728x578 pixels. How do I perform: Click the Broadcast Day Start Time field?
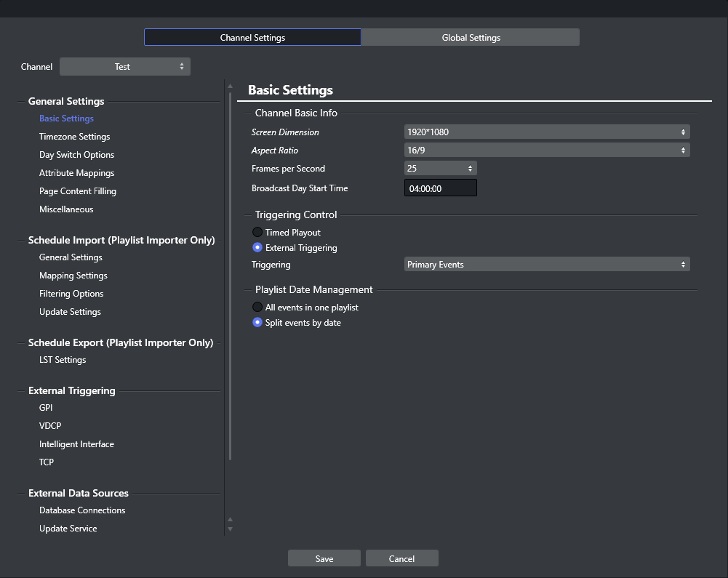[x=440, y=188]
